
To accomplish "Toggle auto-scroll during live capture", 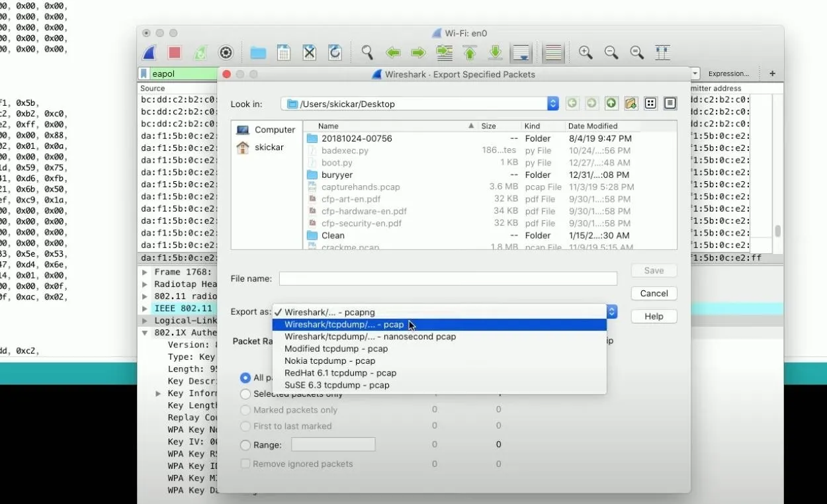I will [521, 53].
